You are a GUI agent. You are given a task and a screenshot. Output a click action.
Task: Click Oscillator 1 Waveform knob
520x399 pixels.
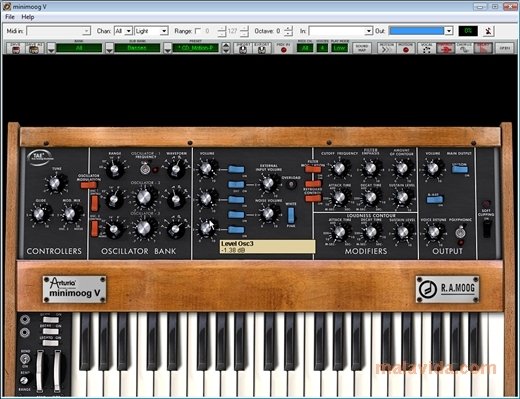click(x=176, y=168)
